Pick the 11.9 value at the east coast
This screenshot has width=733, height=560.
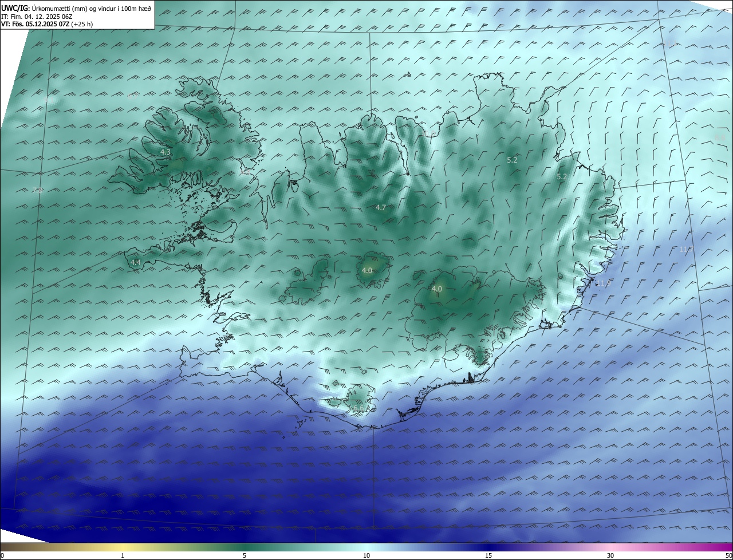tap(604, 283)
